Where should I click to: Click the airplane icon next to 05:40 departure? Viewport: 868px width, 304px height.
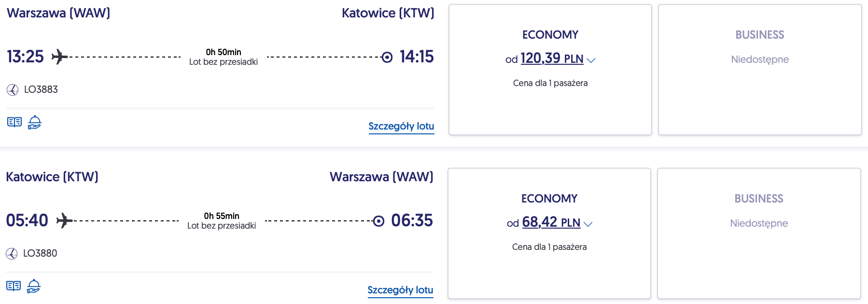[64, 220]
